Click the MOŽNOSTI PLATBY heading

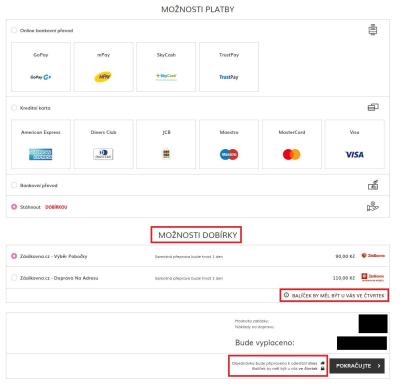[198, 9]
